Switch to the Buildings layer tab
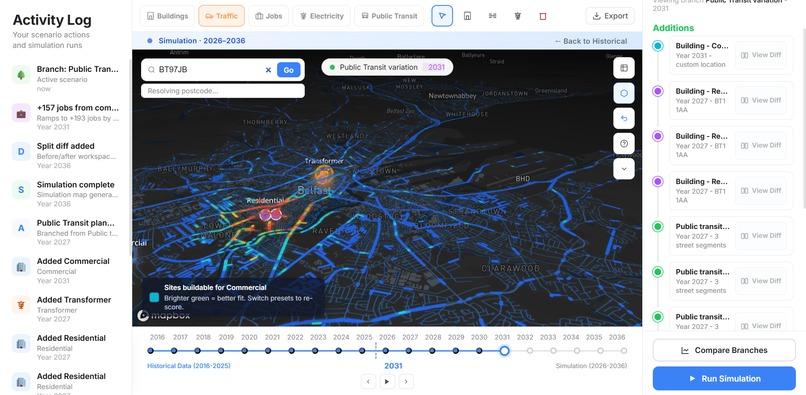 click(x=168, y=16)
